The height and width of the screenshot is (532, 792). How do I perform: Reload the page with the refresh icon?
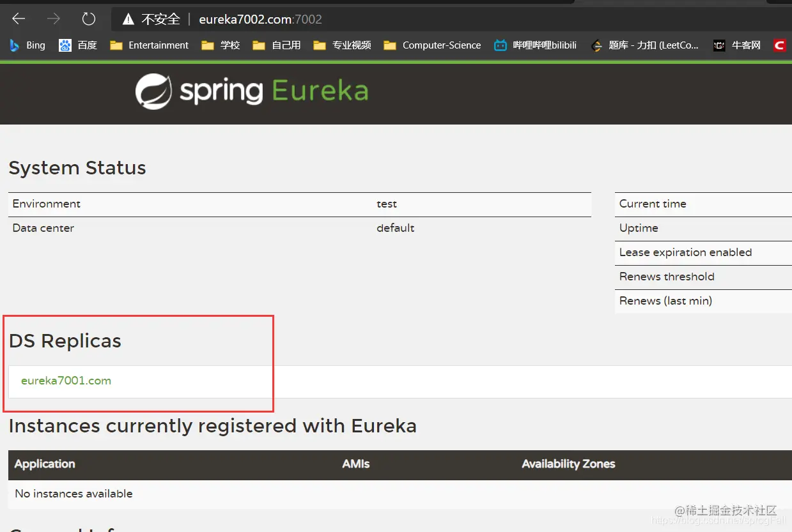[89, 19]
